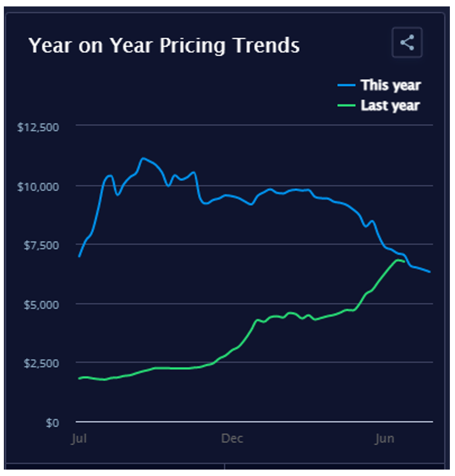Click the share icon button
This screenshot has height=476, width=455.
(407, 42)
